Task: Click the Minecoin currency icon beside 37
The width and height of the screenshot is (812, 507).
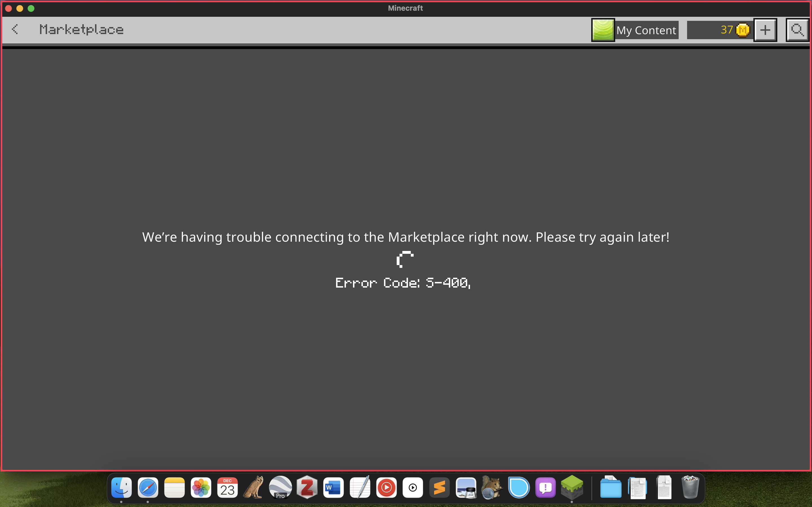Action: (743, 30)
